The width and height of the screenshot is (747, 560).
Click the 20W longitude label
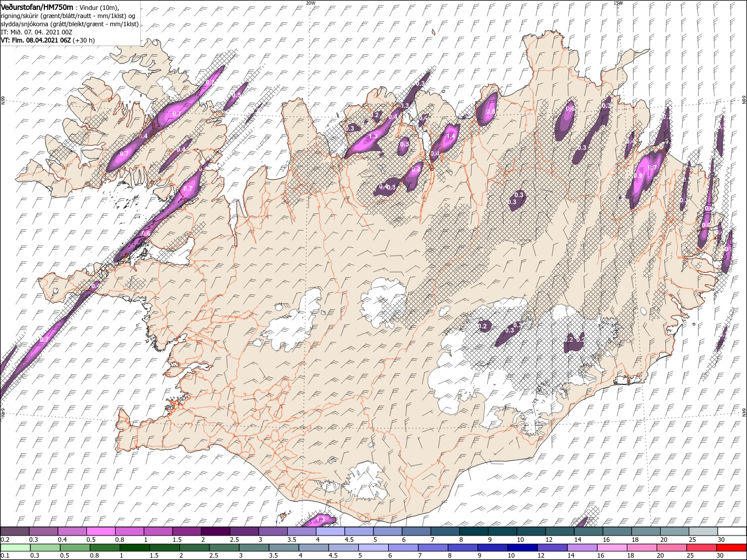(310, 2)
